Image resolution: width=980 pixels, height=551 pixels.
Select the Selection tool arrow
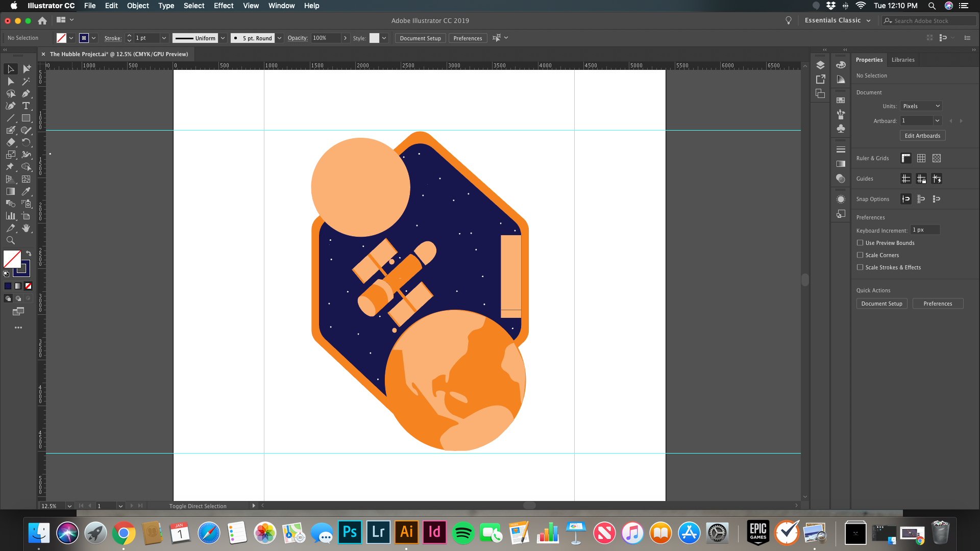click(x=11, y=69)
